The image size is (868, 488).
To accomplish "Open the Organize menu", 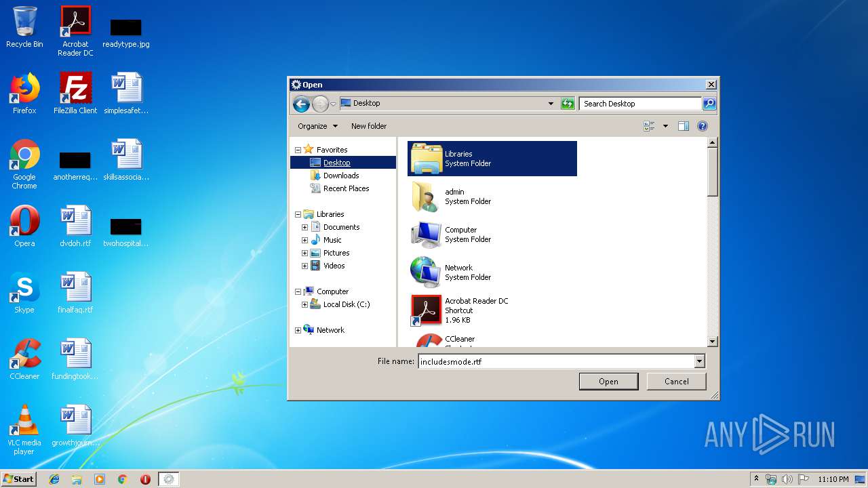I will coord(317,126).
